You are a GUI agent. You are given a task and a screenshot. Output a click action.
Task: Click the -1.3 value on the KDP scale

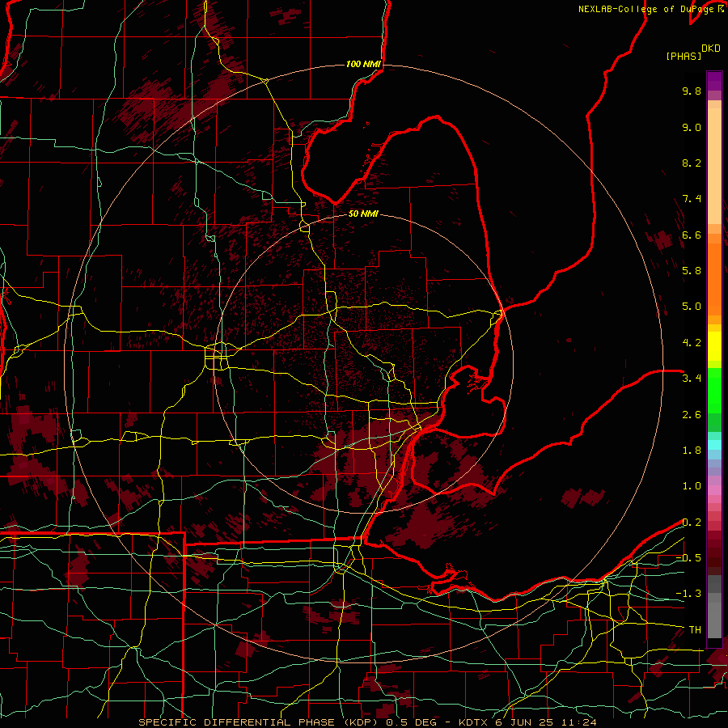(x=688, y=594)
